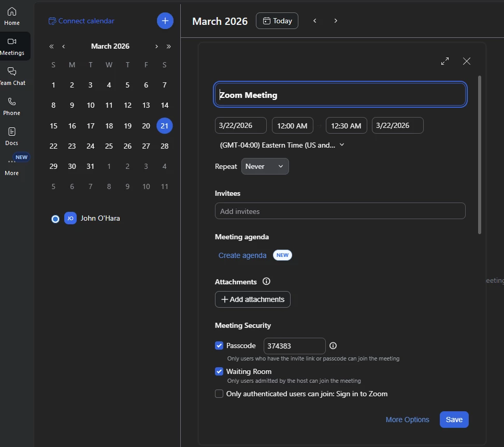Select March 28 in mini calendar

coord(165,146)
